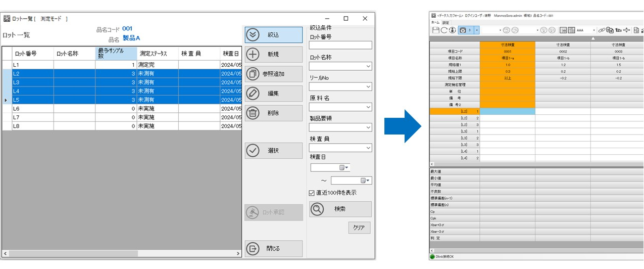
Task: Click the ロット番号 filter input field
Action: pyautogui.click(x=340, y=46)
